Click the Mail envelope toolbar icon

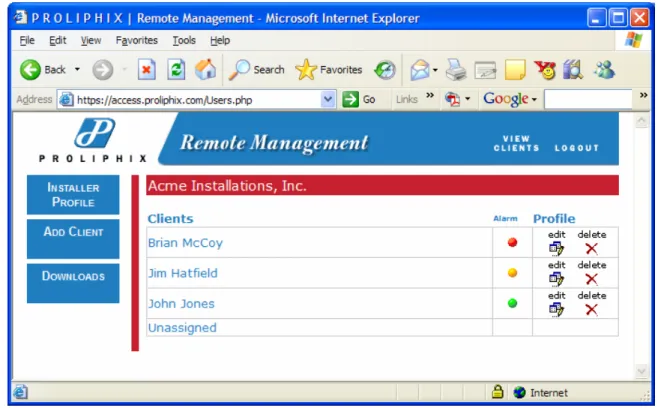pos(420,70)
